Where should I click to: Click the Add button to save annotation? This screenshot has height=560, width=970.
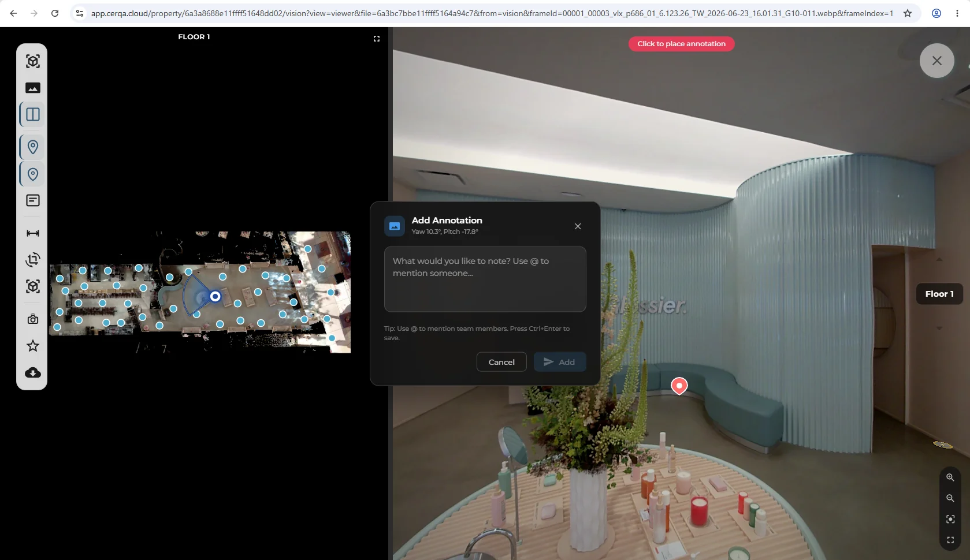[560, 362]
